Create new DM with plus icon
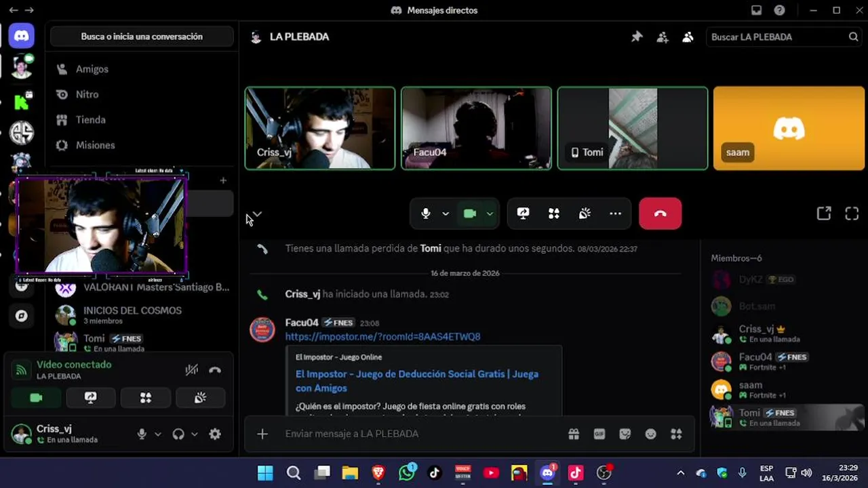 click(223, 180)
